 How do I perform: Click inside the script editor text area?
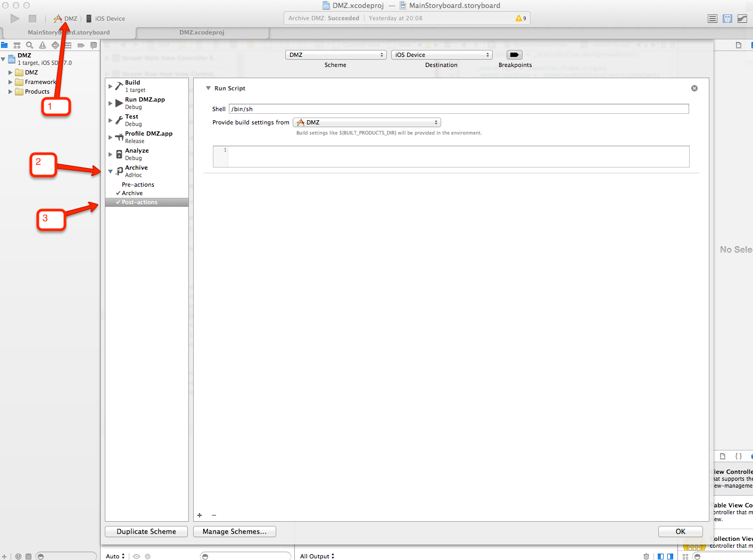[459, 156]
